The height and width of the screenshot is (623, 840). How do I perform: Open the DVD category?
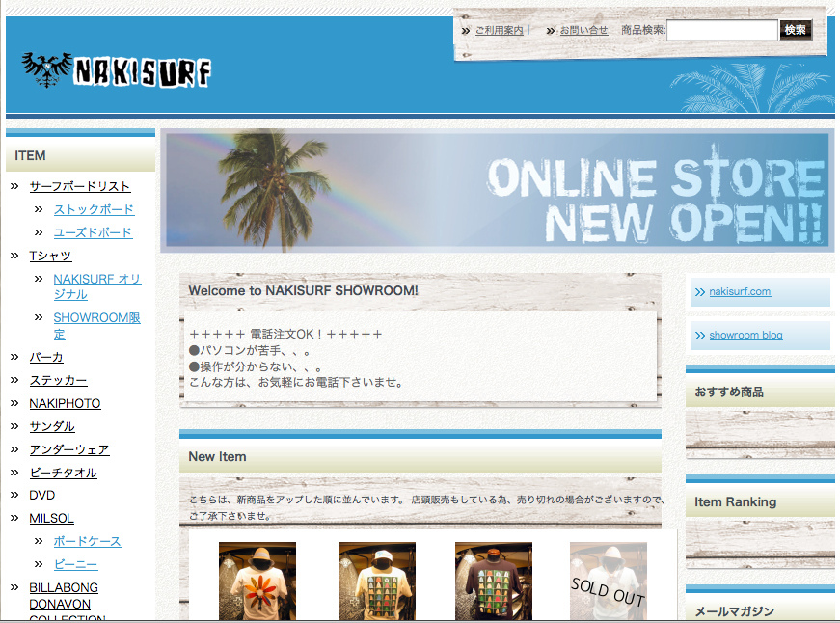[42, 495]
